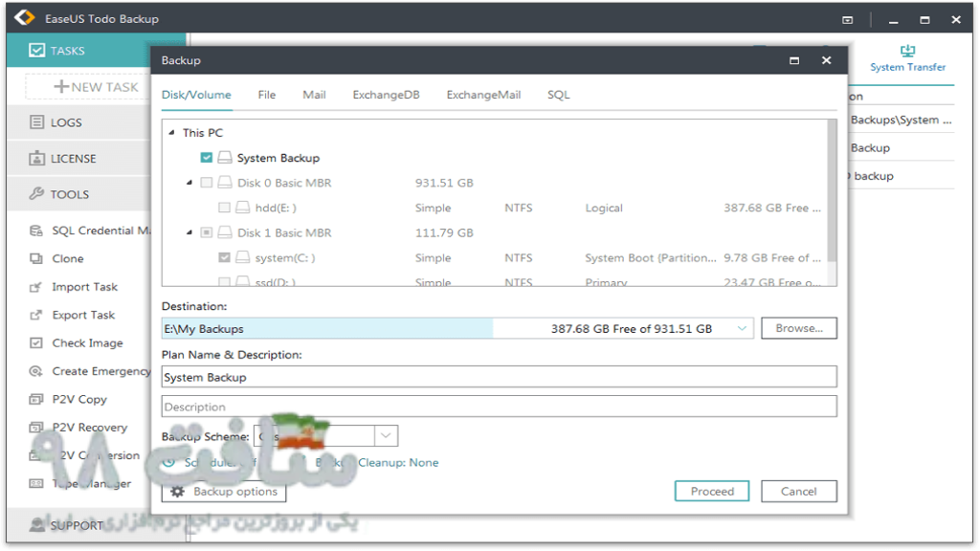Open the License sidebar icon
980x551 pixels.
37,158
